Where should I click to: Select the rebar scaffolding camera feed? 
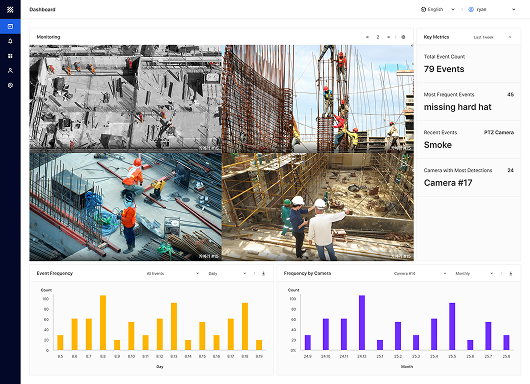coord(318,99)
